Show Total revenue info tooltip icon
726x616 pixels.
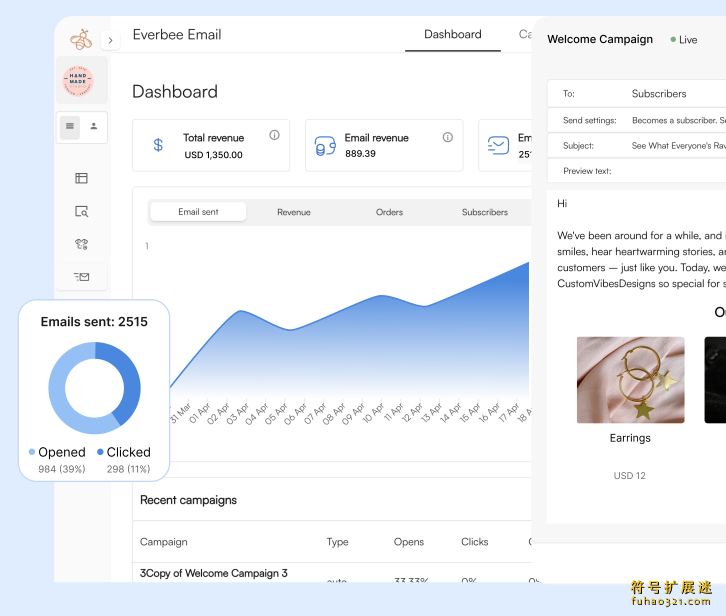click(275, 135)
